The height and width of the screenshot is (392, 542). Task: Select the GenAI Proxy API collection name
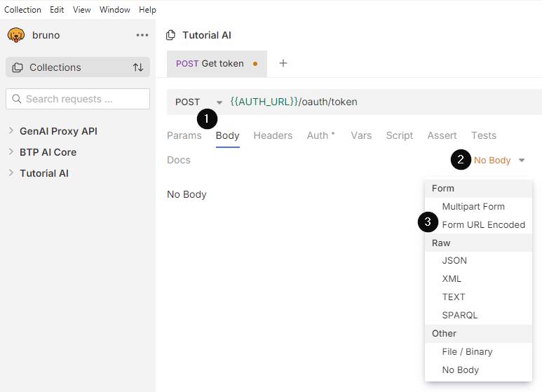pyautogui.click(x=58, y=131)
